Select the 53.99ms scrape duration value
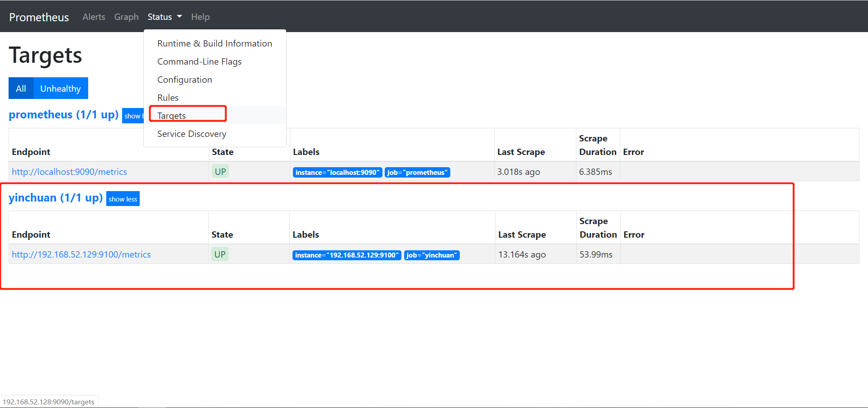This screenshot has width=868, height=408. [x=596, y=254]
